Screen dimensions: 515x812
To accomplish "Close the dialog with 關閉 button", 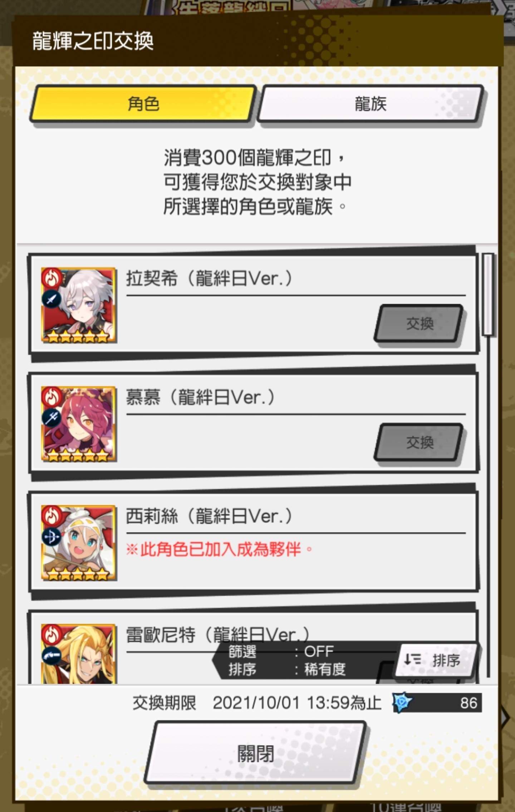I will coord(255,753).
